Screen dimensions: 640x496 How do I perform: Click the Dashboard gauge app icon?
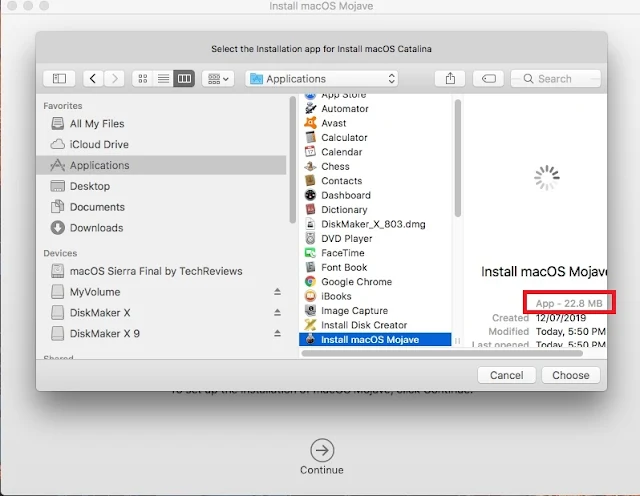tap(310, 195)
